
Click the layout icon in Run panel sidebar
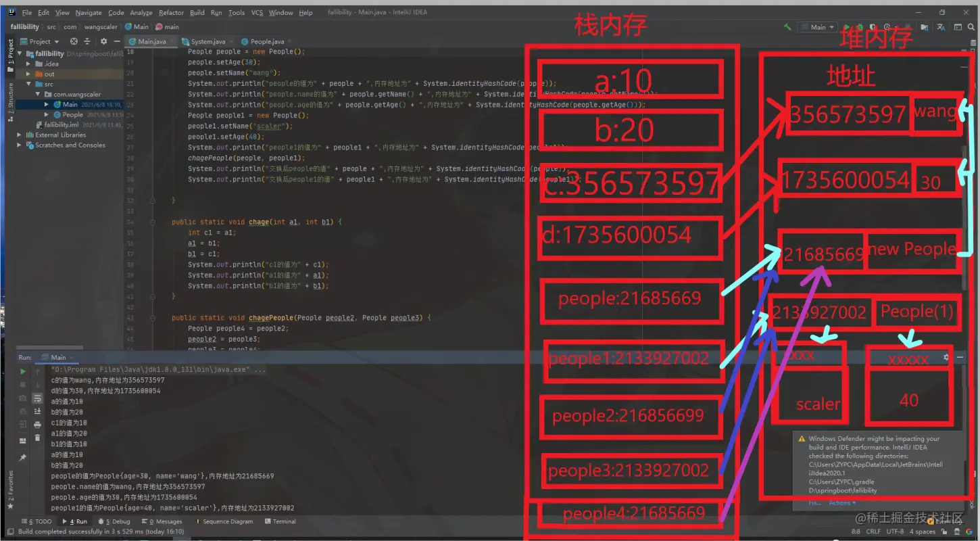pyautogui.click(x=23, y=440)
